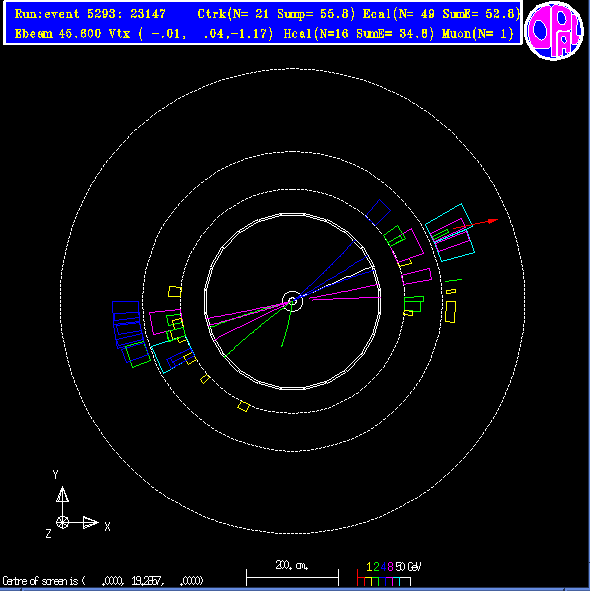
Task: Click the magenta 8 GeV legend number
Action: click(x=390, y=567)
